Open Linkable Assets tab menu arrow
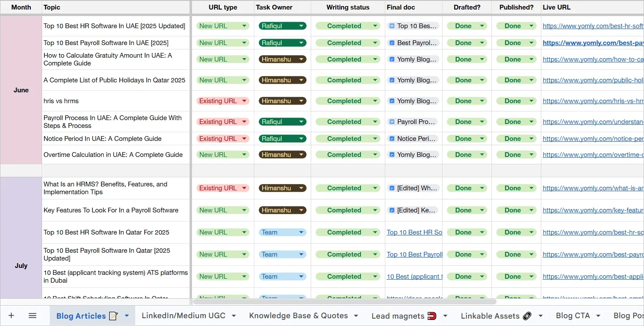644x326 pixels. click(540, 316)
